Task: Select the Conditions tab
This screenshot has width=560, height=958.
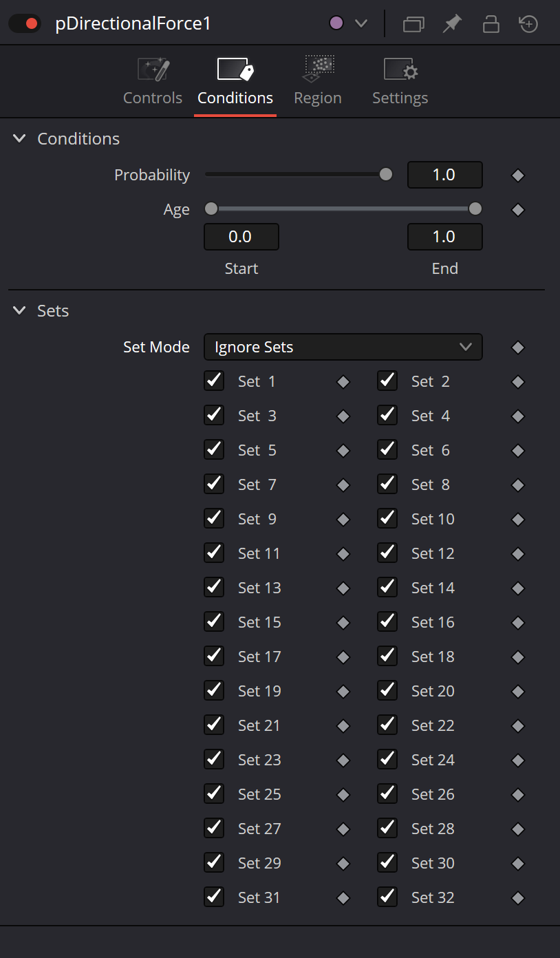Action: coord(235,82)
